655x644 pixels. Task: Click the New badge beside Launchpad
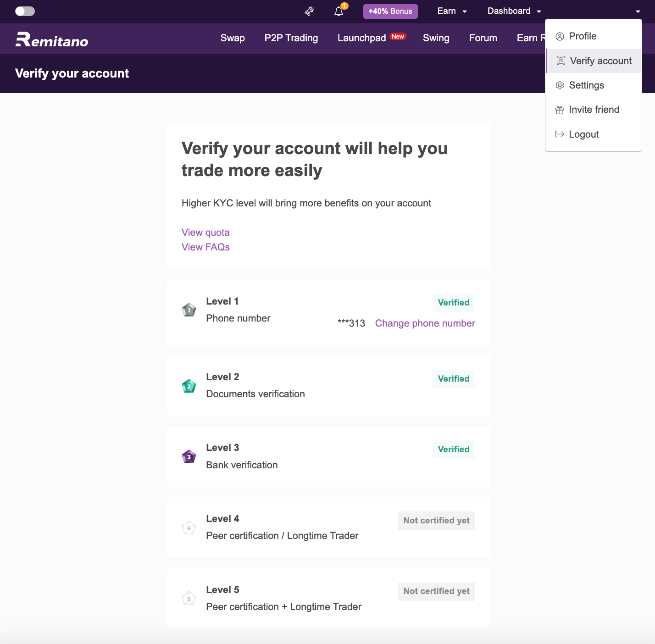(x=398, y=36)
